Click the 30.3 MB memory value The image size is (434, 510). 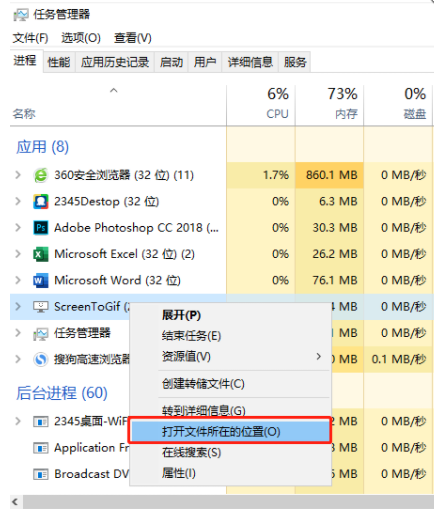pos(335,228)
